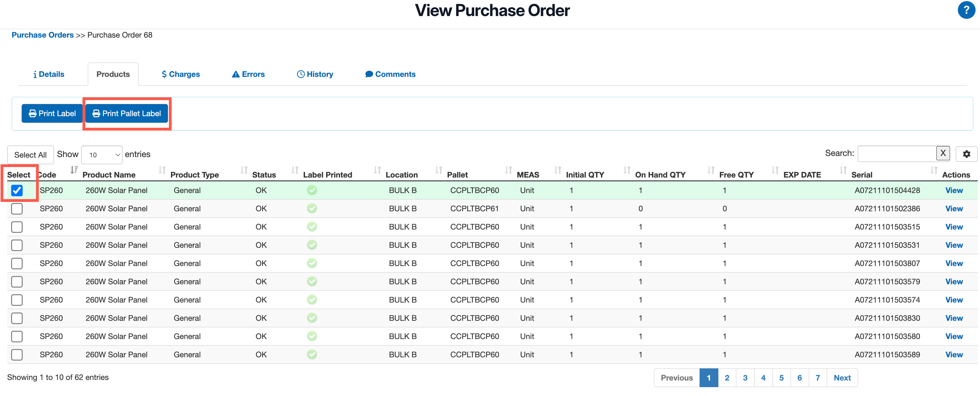This screenshot has width=980, height=396.
Task: Open the Show entries count dropdown
Action: (x=102, y=155)
